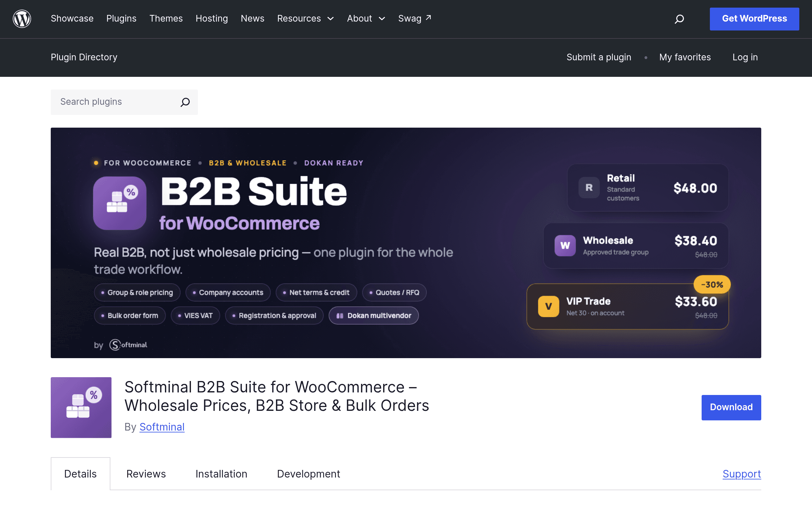Go to Plugin Directory home link
812x508 pixels.
tap(84, 57)
